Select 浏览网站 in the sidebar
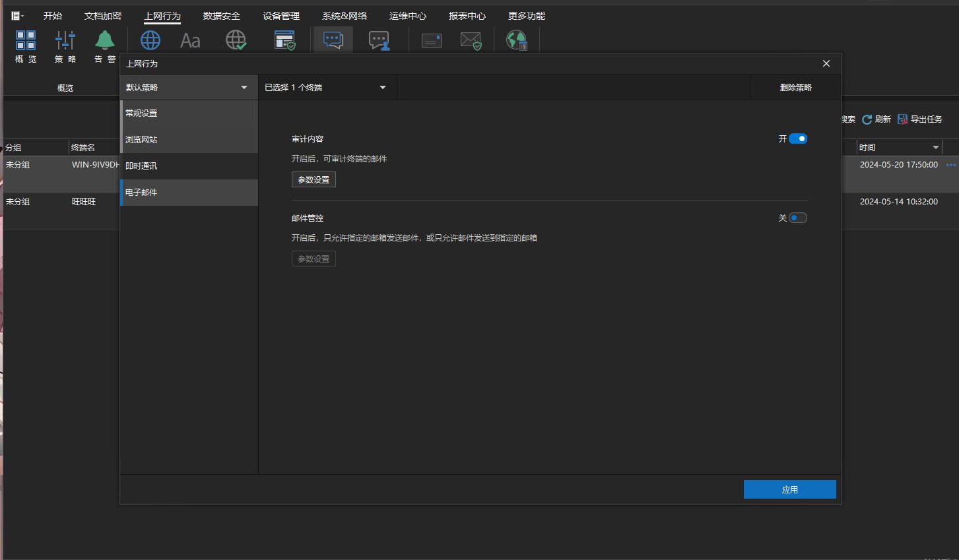959x560 pixels. [189, 140]
